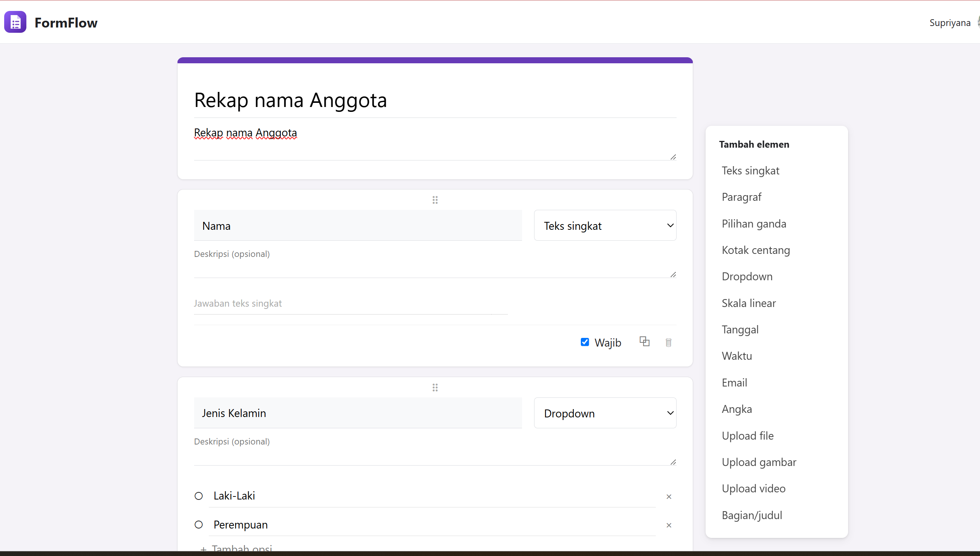980x556 pixels.
Task: Grab the drag handle of Jenis Kelamin card
Action: (435, 388)
